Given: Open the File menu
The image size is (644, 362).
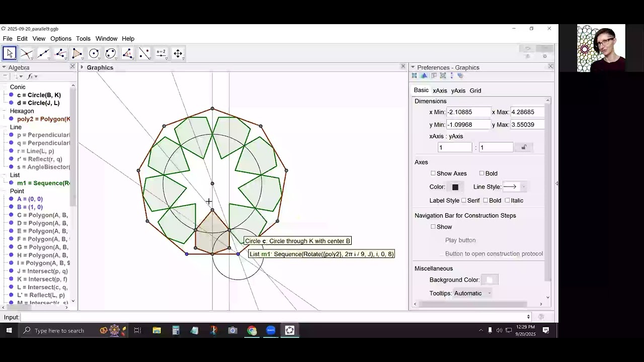Looking at the screenshot, I should click(8, 39).
